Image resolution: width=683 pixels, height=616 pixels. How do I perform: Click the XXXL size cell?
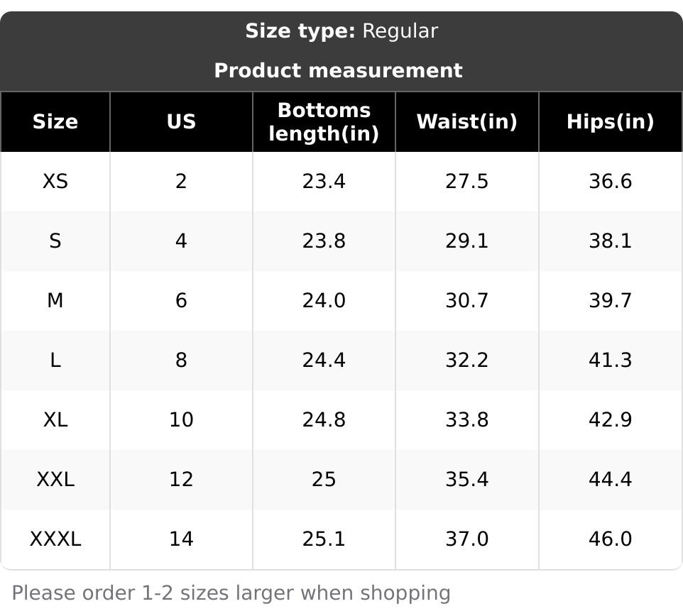[x=55, y=539]
